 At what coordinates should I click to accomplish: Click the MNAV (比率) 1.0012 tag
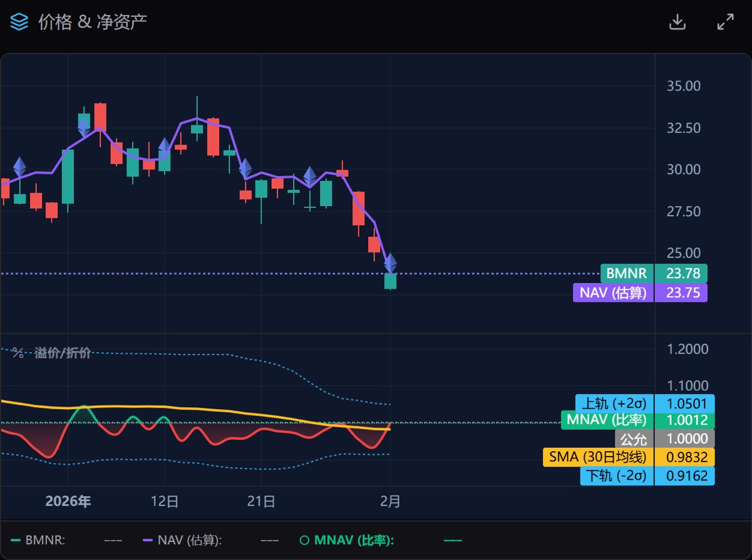point(638,420)
